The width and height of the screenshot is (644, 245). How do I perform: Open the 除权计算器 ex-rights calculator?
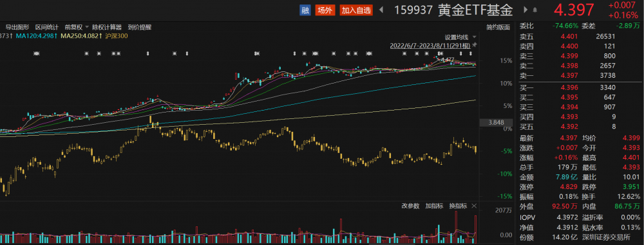point(107,27)
